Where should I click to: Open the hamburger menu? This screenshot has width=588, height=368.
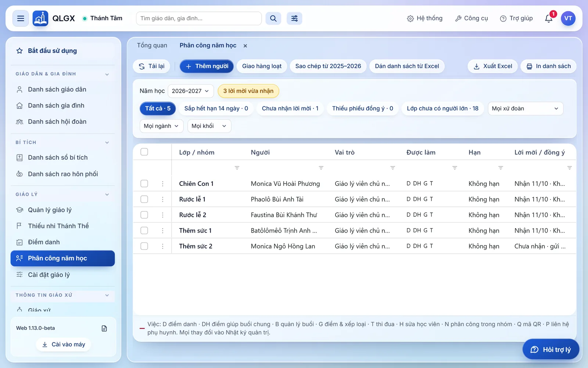(21, 18)
